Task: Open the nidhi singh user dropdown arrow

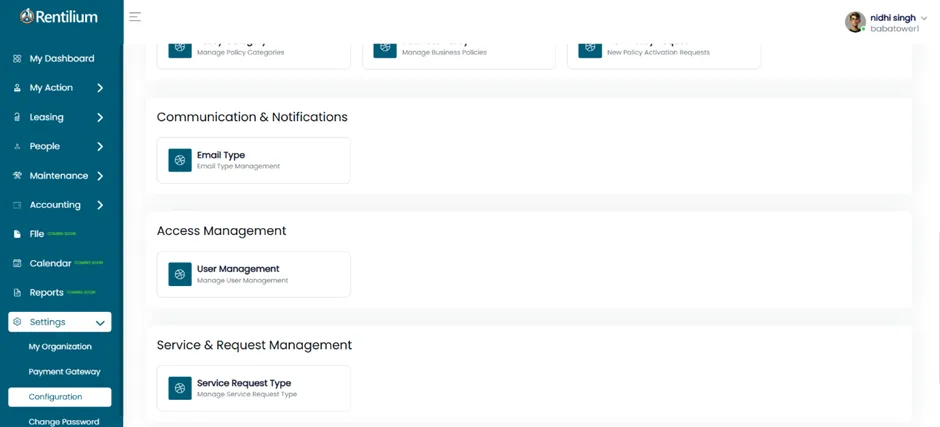Action: coord(923,19)
